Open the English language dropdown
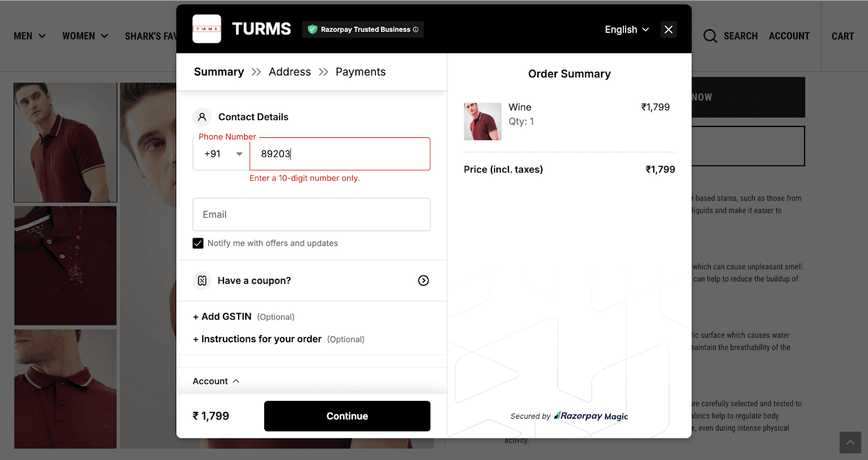Image resolution: width=868 pixels, height=460 pixels. (x=626, y=30)
